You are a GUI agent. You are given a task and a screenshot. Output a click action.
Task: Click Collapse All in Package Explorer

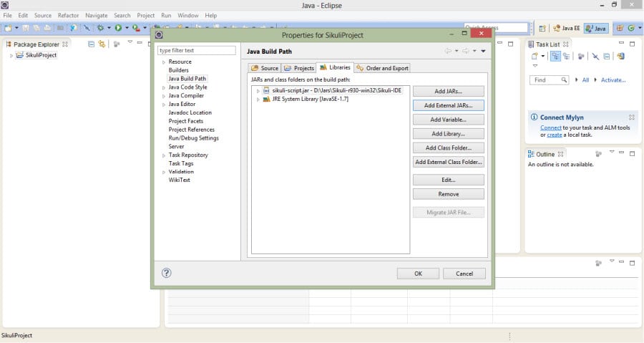91,44
